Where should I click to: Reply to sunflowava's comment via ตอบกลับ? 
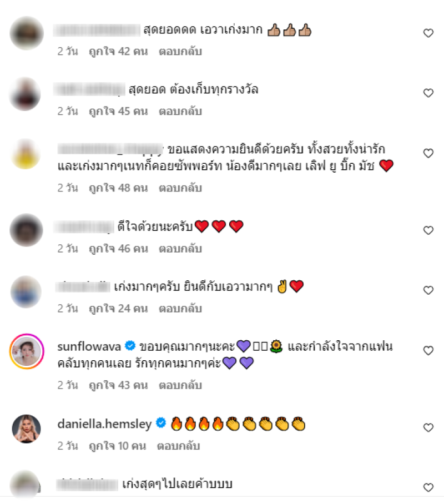(180, 385)
